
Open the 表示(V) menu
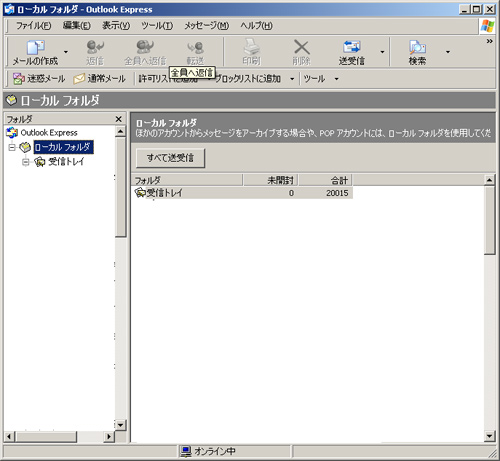point(116,26)
